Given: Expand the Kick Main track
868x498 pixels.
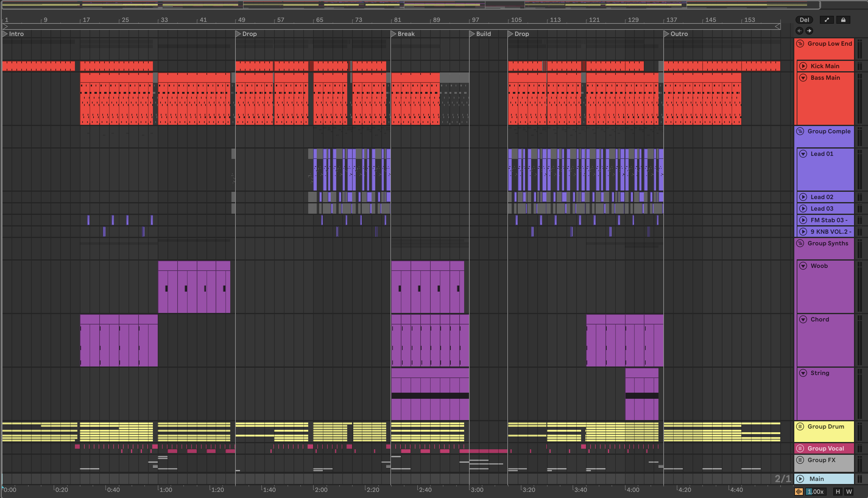Looking at the screenshot, I should [803, 66].
